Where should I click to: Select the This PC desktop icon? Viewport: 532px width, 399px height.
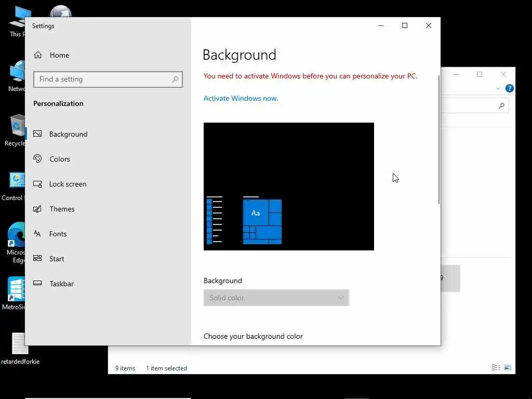(17, 22)
